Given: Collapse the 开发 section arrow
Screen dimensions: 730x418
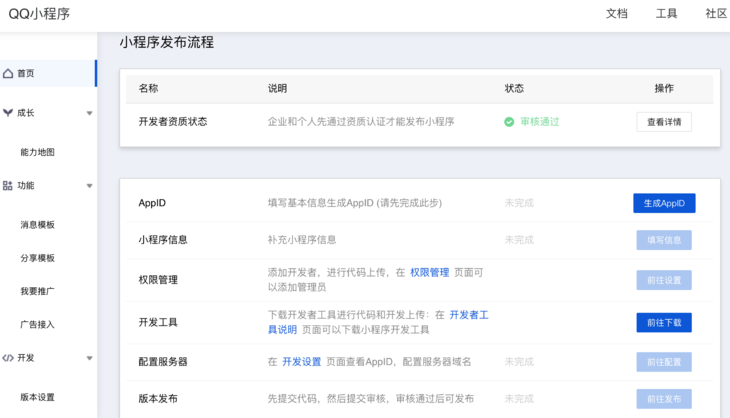Looking at the screenshot, I should 89,358.
